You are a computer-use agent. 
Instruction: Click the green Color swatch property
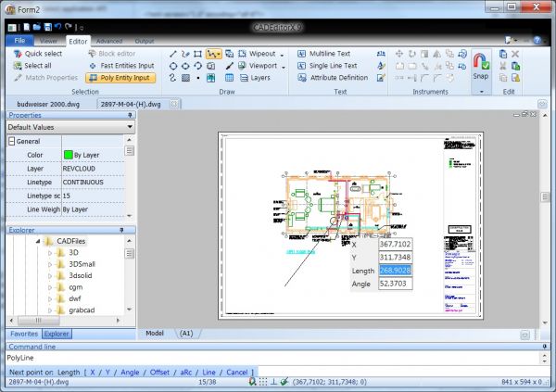68,155
